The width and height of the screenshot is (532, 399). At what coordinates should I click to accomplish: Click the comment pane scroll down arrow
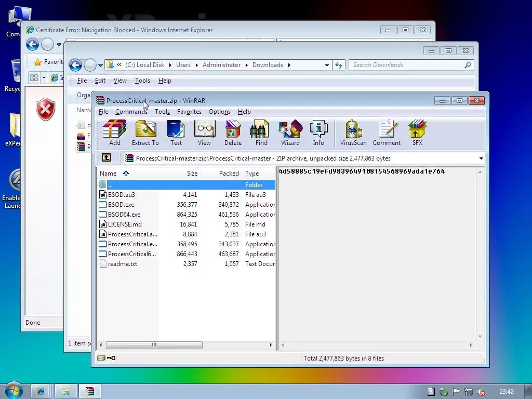[480, 337]
